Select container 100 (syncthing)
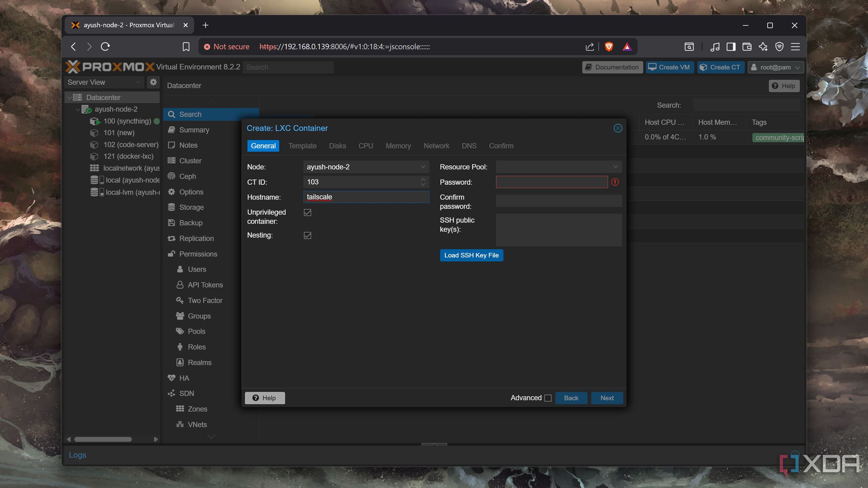Image resolution: width=868 pixels, height=488 pixels. coord(127,121)
